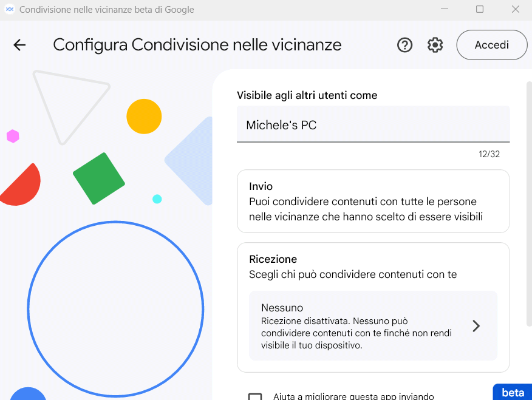The width and height of the screenshot is (532, 400).
Task: Click the blue beta badge
Action: [x=513, y=392]
